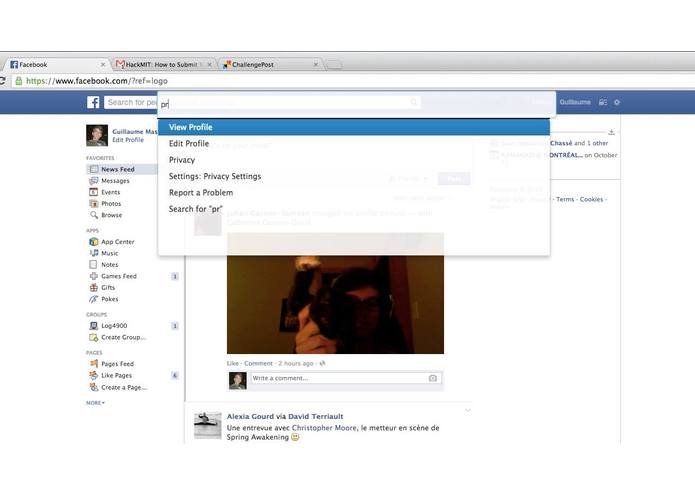Click the Create a Page icon

pyautogui.click(x=94, y=387)
